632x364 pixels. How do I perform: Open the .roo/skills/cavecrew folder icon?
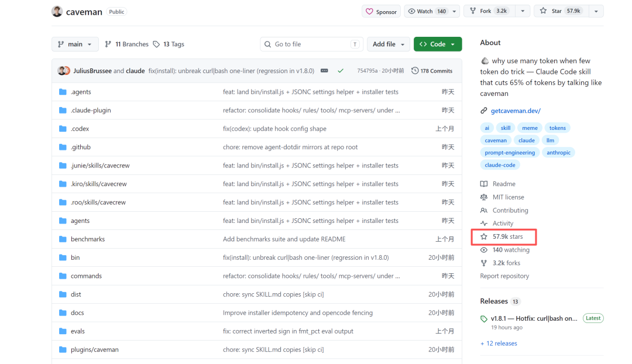[63, 202]
